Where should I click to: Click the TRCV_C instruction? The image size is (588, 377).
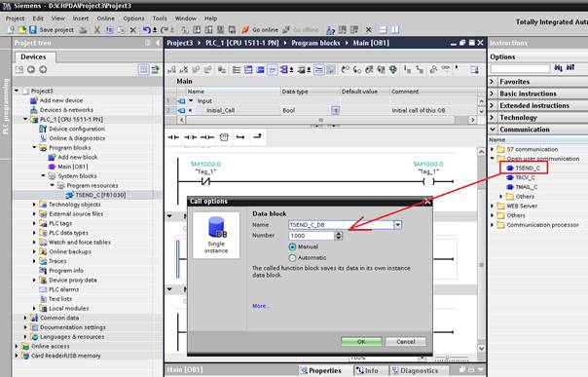(521, 177)
